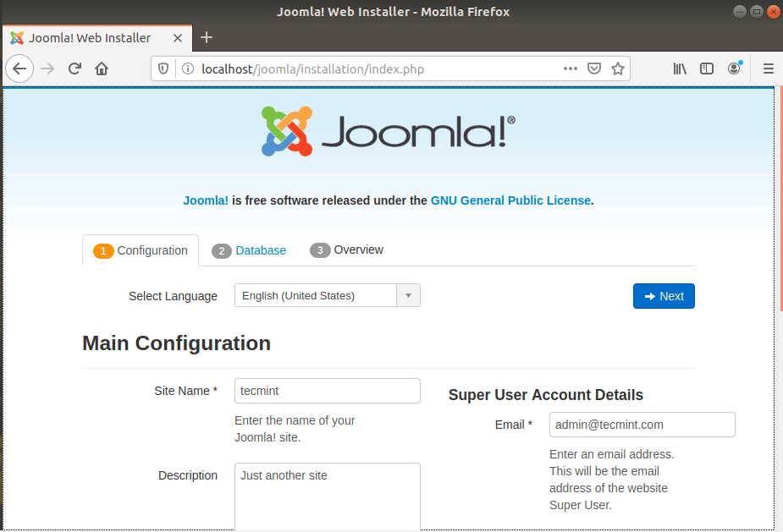This screenshot has height=532, width=783.
Task: Click the Super User Account Details heading
Action: 546,395
